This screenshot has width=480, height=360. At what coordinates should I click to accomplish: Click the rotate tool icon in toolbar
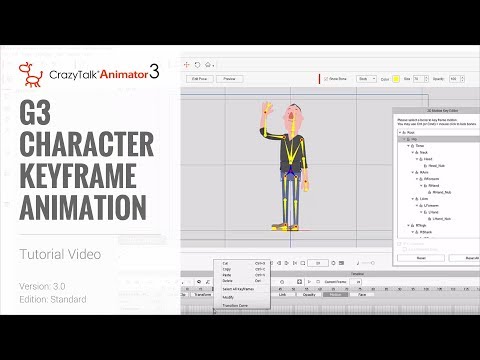pyautogui.click(x=197, y=65)
